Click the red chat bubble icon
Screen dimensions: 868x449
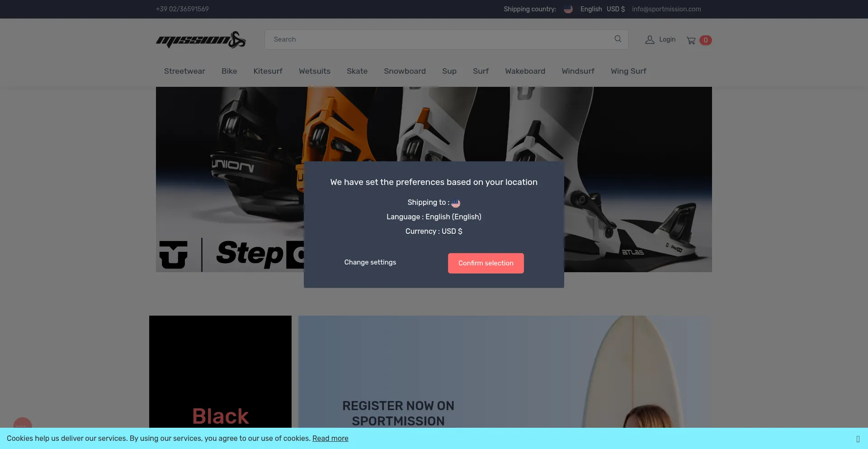coord(23,423)
